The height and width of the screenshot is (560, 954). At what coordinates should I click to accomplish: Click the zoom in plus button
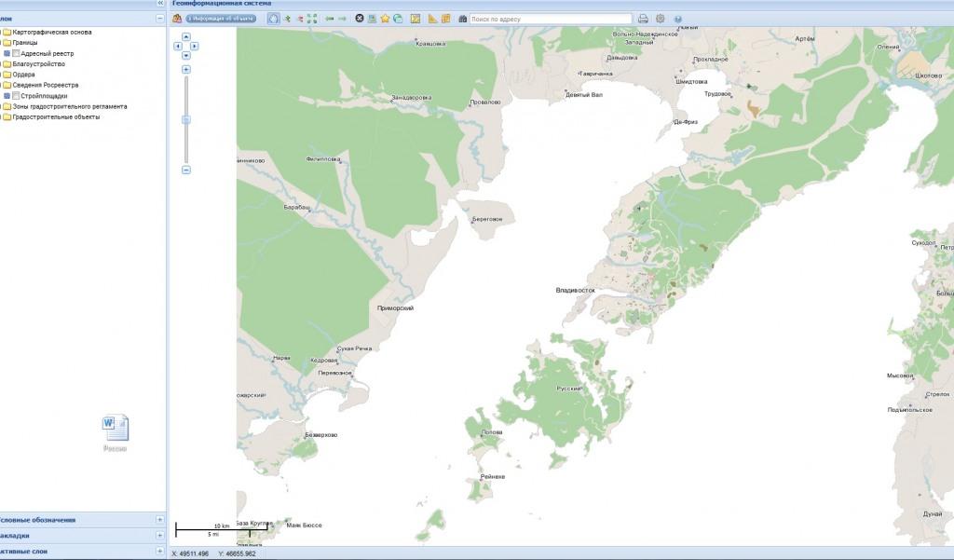(186, 70)
